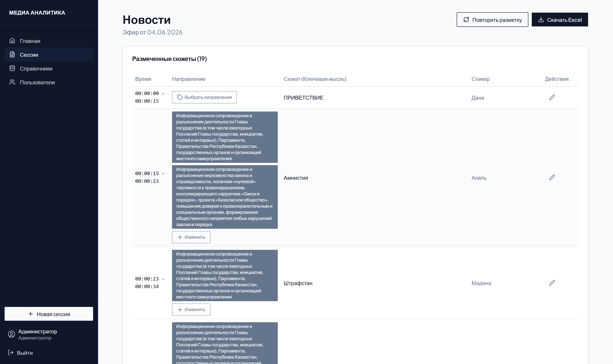Download the report with Скачать Excel

click(x=560, y=20)
